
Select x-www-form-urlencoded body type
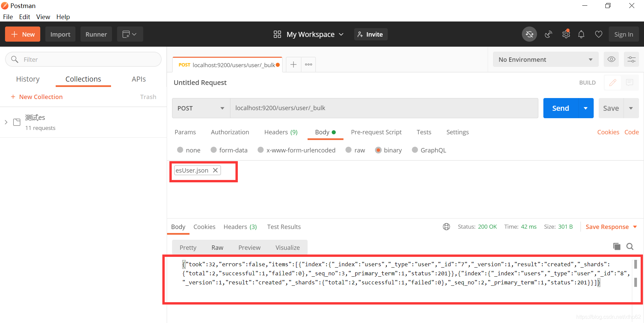(x=261, y=150)
